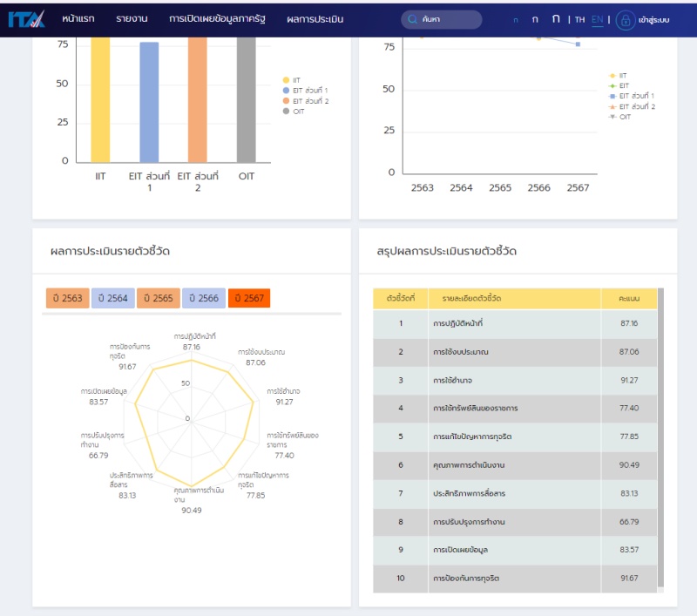Image resolution: width=697 pixels, height=616 pixels.
Task: Select the medium font size ก
Action: [x=535, y=19]
